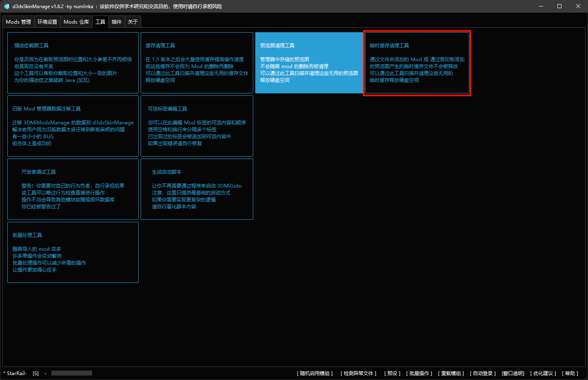This screenshot has height=380, width=588.
Task: Open [ 优化建议 ] in status bar
Action: click(x=543, y=373)
